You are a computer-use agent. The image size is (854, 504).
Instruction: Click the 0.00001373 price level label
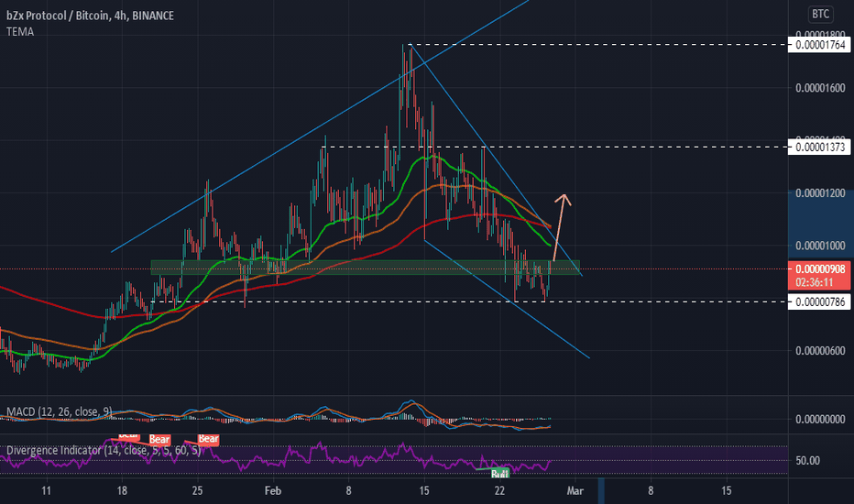[820, 148]
